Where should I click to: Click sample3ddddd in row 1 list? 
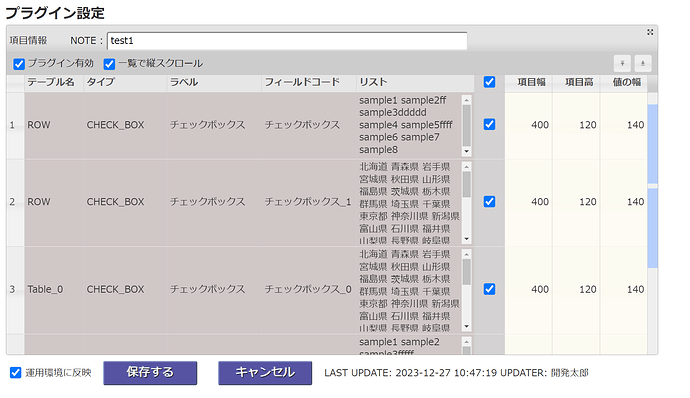(393, 113)
